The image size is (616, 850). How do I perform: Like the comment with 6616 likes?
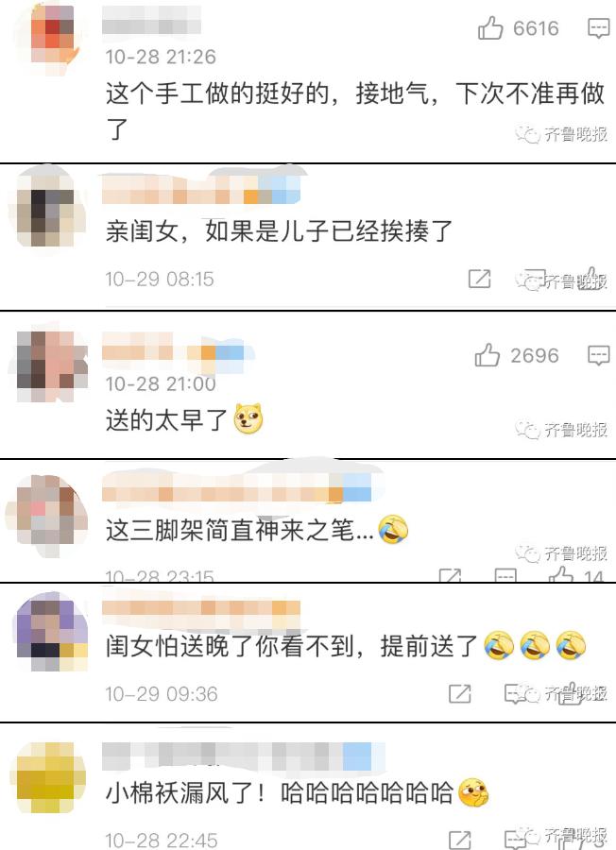pos(490,27)
